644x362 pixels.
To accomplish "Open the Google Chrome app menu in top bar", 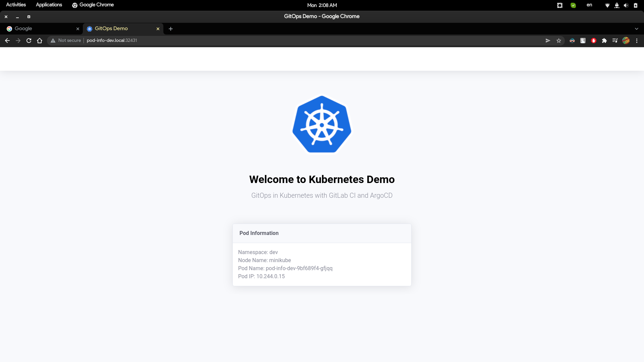I will pos(93,5).
